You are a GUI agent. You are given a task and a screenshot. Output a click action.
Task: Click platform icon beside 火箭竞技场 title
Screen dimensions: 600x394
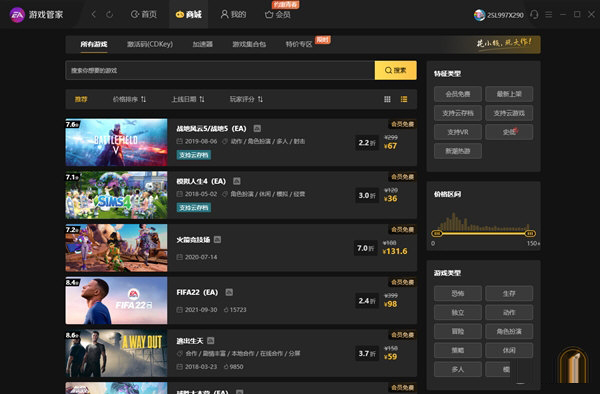click(x=217, y=239)
